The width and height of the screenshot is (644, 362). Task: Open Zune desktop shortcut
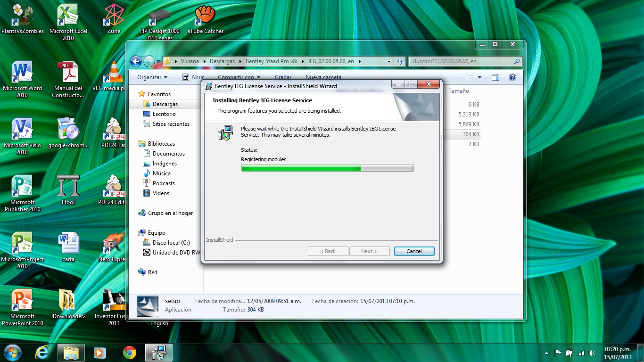tap(114, 19)
